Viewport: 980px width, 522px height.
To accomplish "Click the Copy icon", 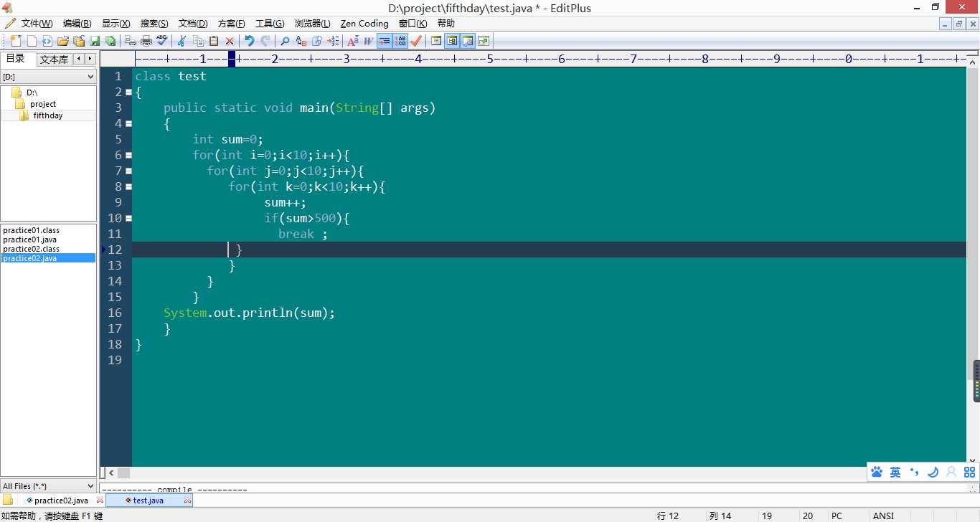I will coord(198,41).
